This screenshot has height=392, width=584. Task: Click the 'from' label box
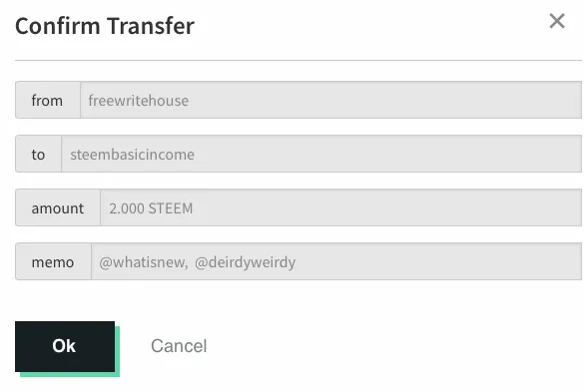(48, 100)
